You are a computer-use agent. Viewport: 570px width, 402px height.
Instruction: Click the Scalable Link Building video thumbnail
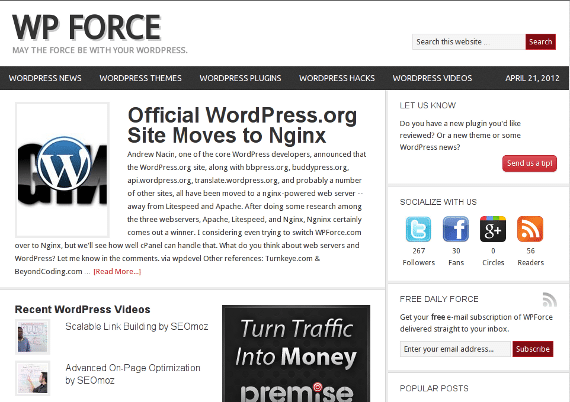pos(32,337)
